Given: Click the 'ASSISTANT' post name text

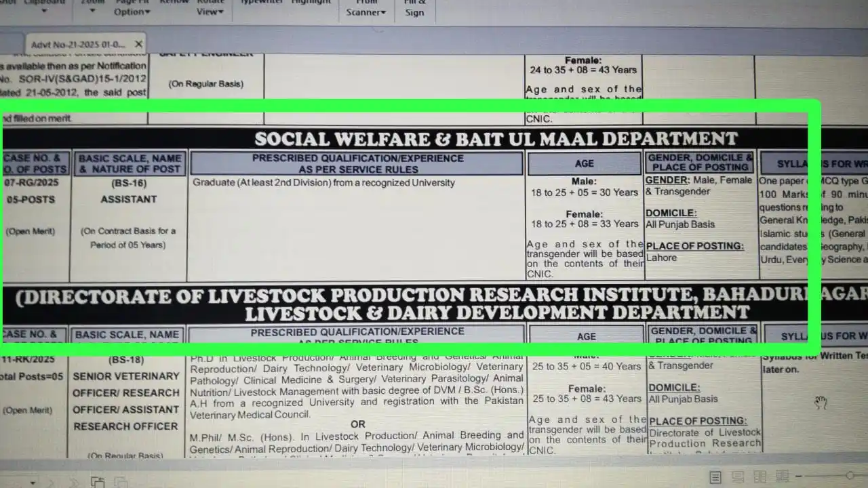Looking at the screenshot, I should [x=129, y=199].
